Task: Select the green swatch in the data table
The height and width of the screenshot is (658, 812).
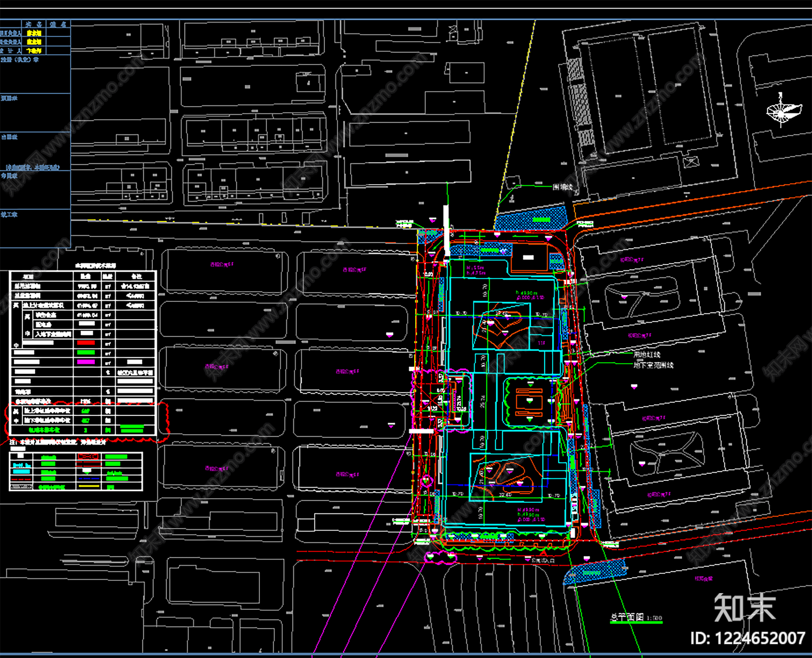Action: click(x=86, y=353)
